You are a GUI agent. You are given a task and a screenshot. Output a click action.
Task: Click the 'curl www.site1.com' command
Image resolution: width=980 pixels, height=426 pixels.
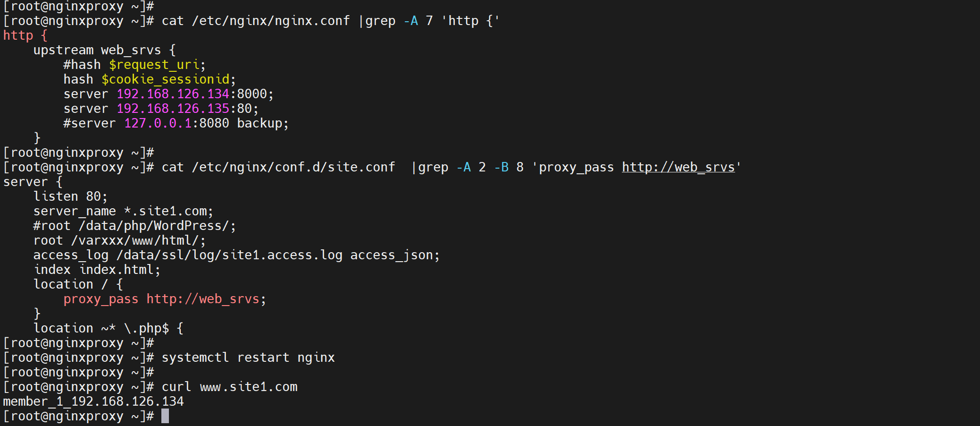tap(229, 387)
